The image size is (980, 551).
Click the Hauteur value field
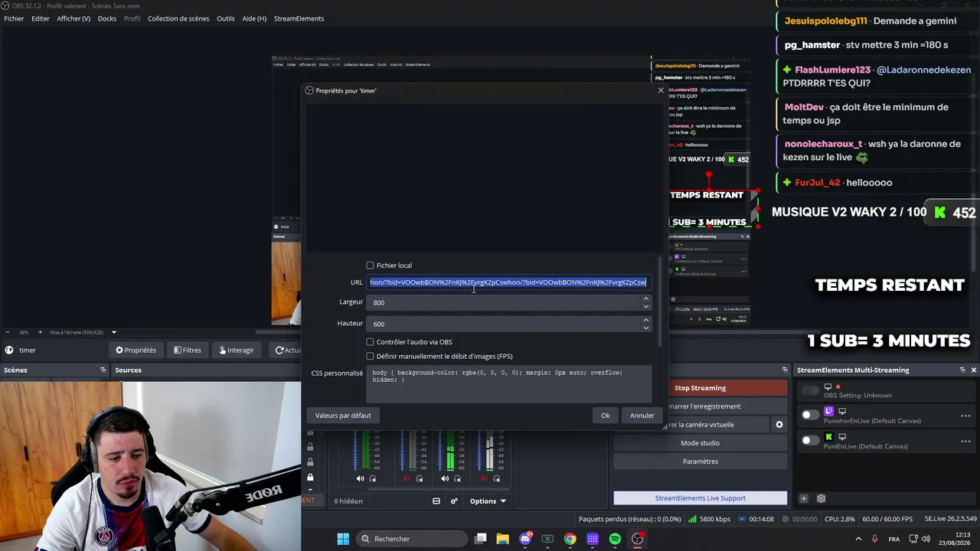(x=504, y=324)
